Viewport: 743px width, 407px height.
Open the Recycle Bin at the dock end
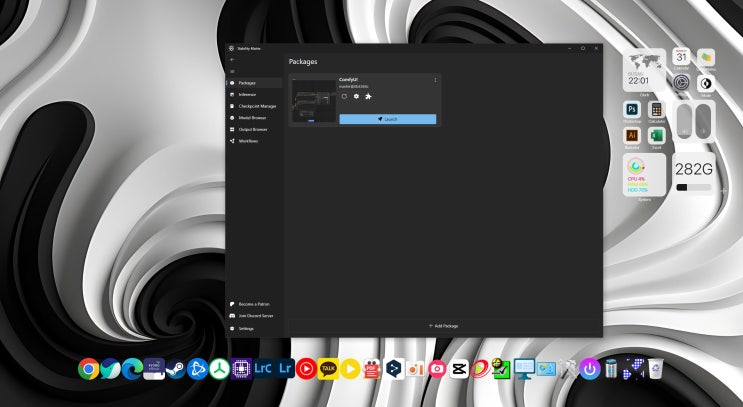656,368
